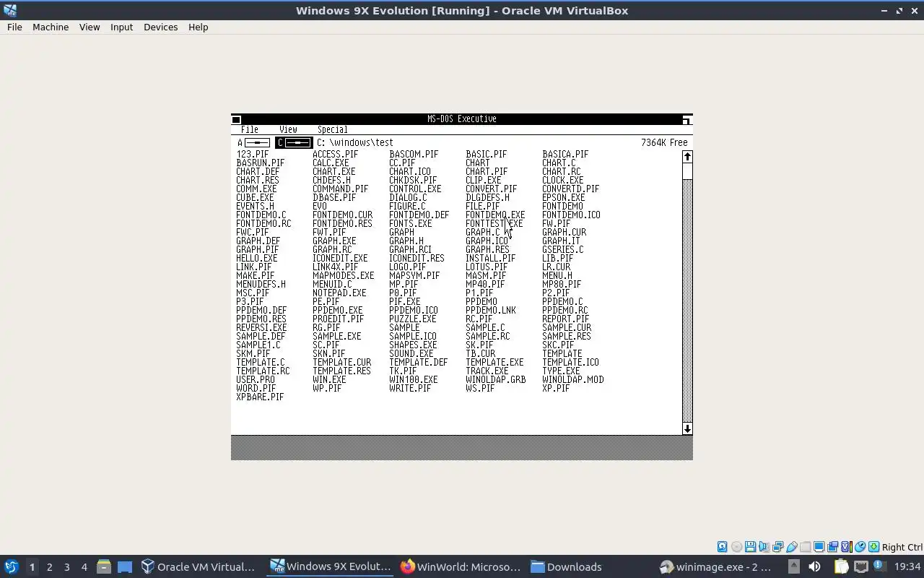The width and height of the screenshot is (924, 578).
Task: Click the mouse integration status icon
Action: tap(860, 547)
